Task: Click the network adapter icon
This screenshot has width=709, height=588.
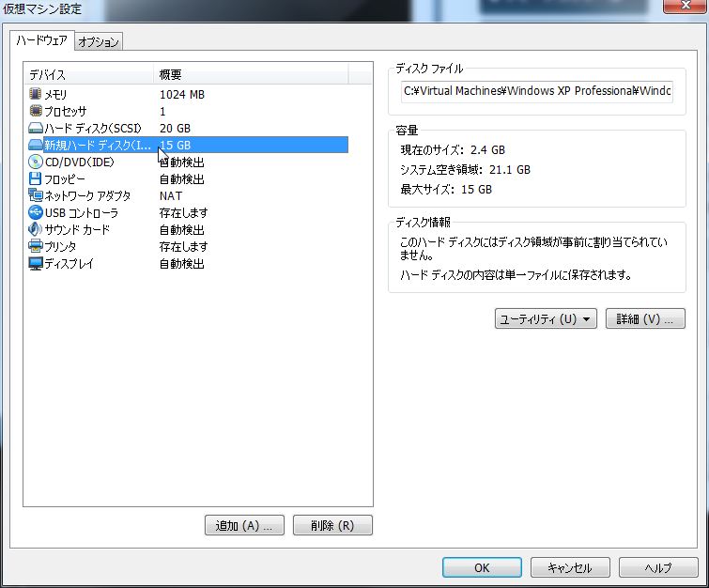Action: click(36, 195)
